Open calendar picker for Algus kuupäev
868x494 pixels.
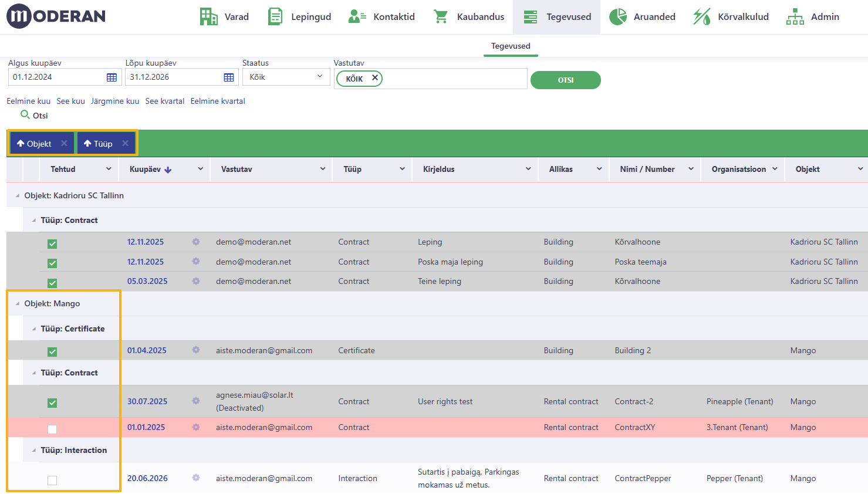[x=112, y=77]
